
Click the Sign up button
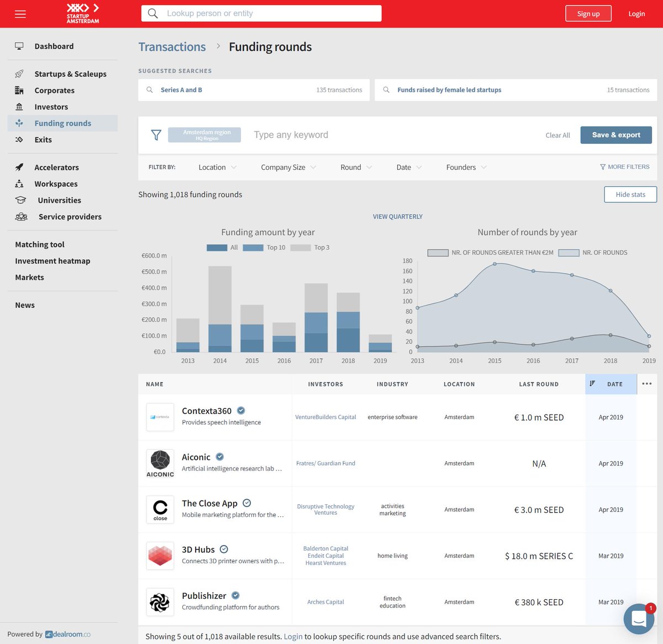tap(588, 13)
